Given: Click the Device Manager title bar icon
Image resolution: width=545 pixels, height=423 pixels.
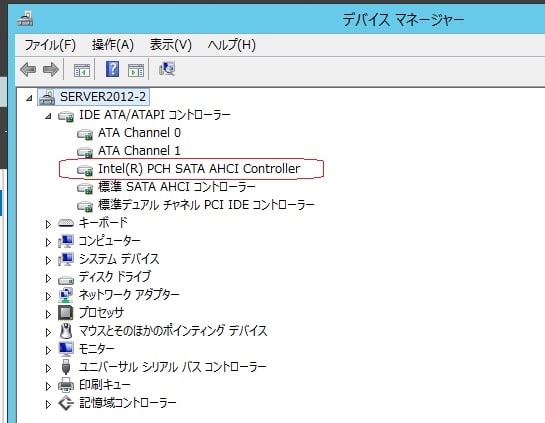Looking at the screenshot, I should tap(25, 18).
